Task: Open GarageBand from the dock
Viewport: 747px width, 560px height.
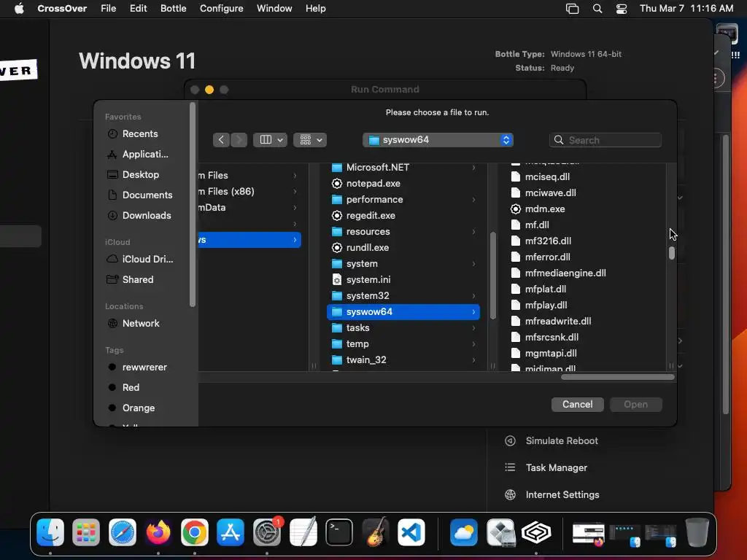Action: (376, 532)
